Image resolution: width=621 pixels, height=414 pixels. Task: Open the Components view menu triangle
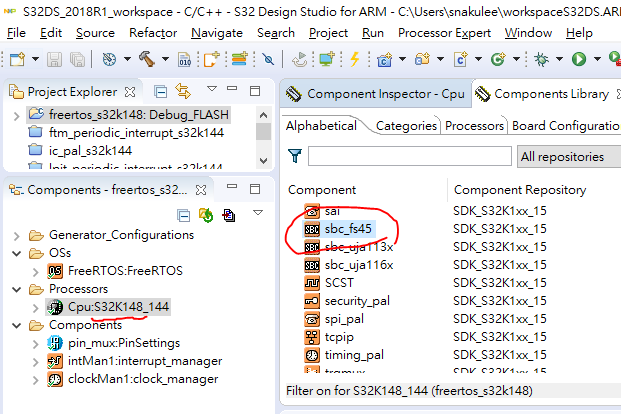258,213
